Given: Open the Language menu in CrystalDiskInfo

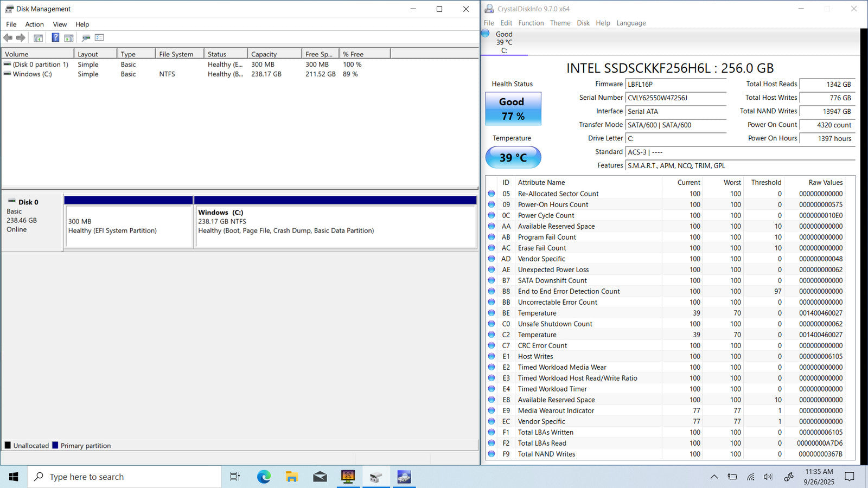Looking at the screenshot, I should [x=631, y=23].
